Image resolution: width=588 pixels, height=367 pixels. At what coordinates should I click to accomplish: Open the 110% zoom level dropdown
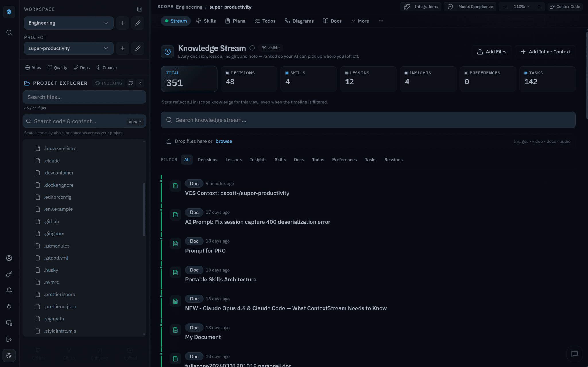(x=521, y=7)
